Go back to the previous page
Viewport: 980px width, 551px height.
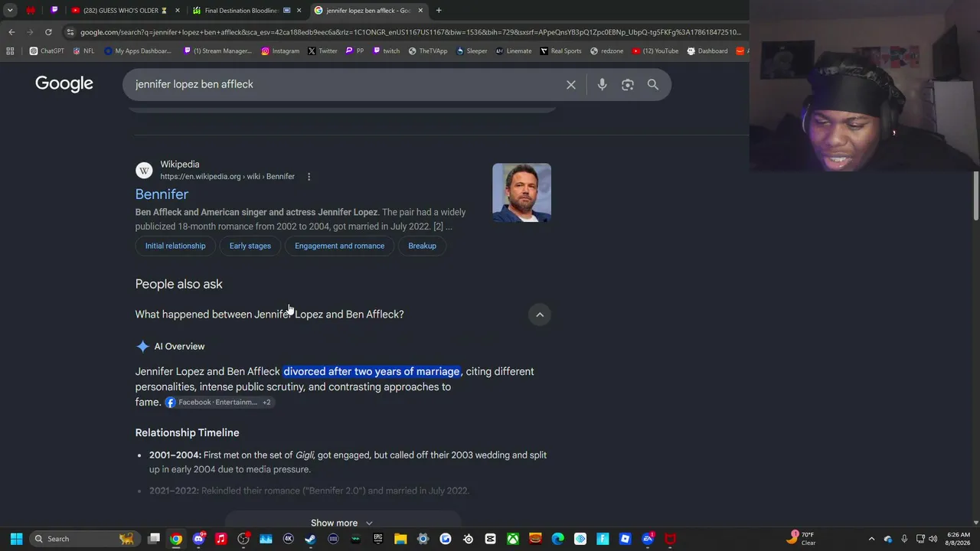point(11,32)
